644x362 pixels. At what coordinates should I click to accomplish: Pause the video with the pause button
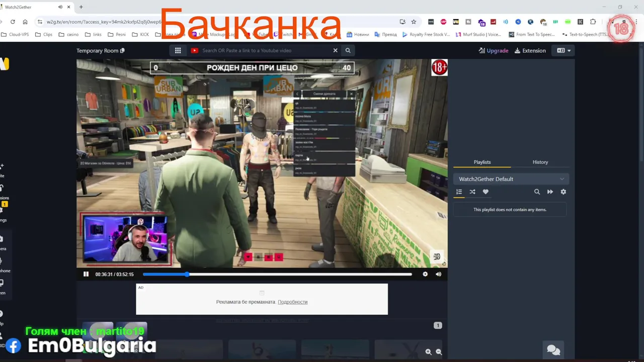[86, 274]
